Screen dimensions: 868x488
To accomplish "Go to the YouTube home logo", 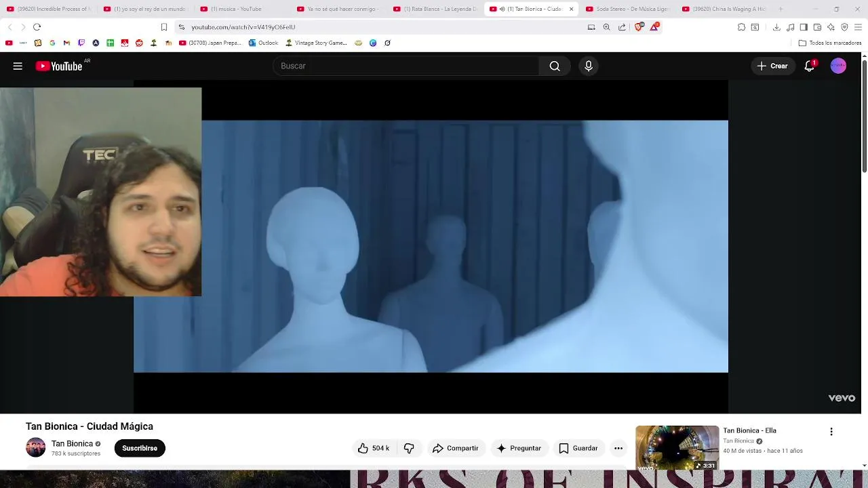I will [x=59, y=66].
